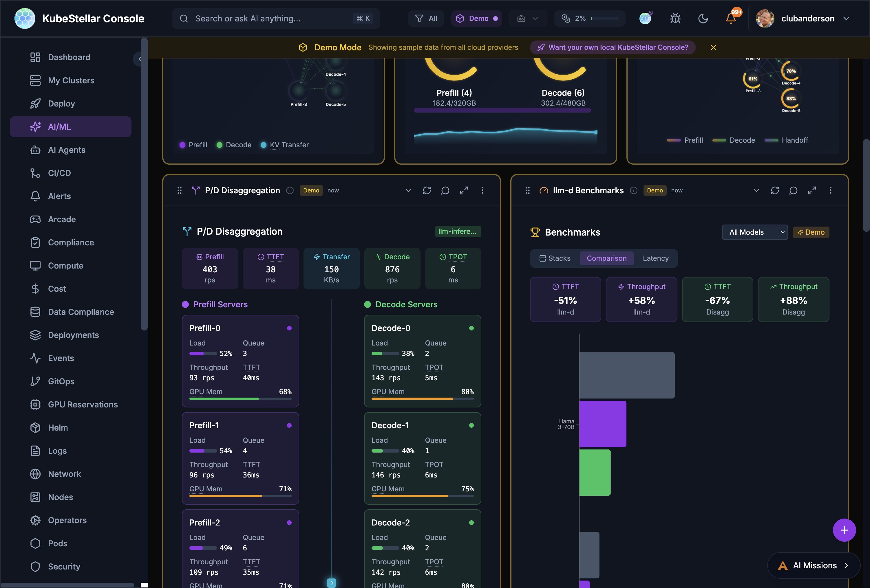870x588 pixels.
Task: Toggle the Demo mode pill in header
Action: tap(476, 18)
